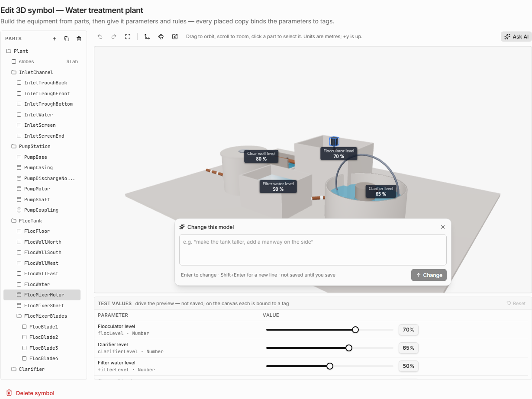532x399 pixels.
Task: Adjust the Clarifier level slider
Action: coord(330,348)
